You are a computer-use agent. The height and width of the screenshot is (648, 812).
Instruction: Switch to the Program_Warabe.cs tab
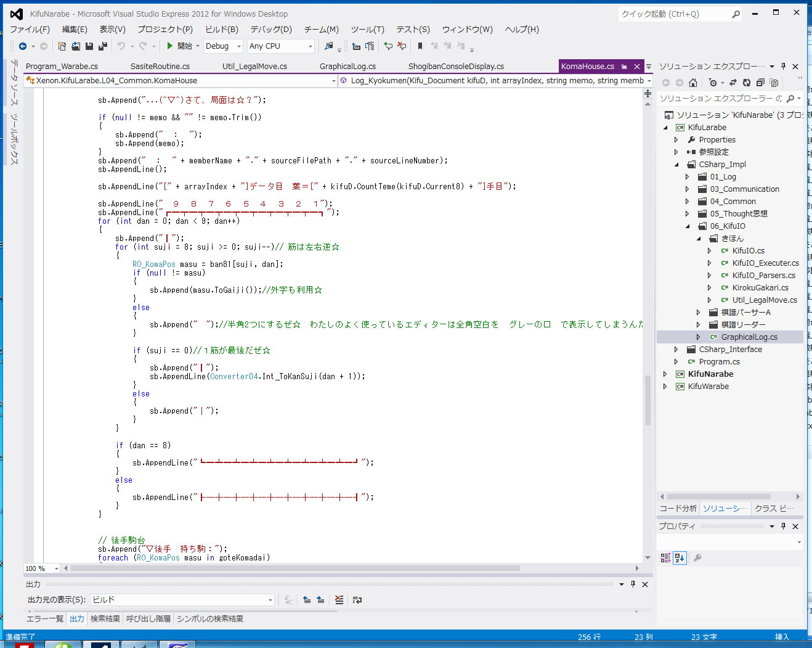(62, 66)
